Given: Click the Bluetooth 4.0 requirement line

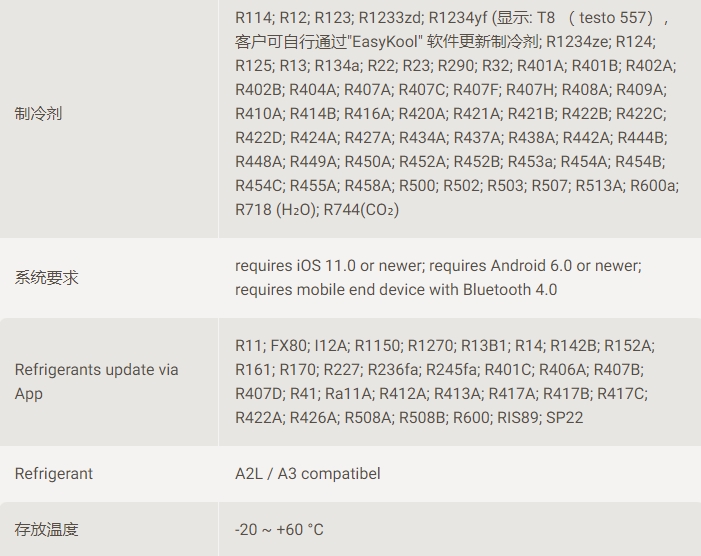Looking at the screenshot, I should [x=396, y=290].
